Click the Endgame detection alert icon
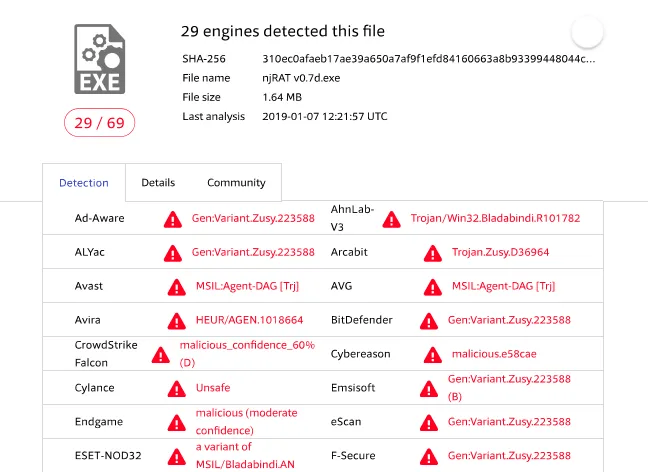The width and height of the screenshot is (648, 472). (176, 422)
